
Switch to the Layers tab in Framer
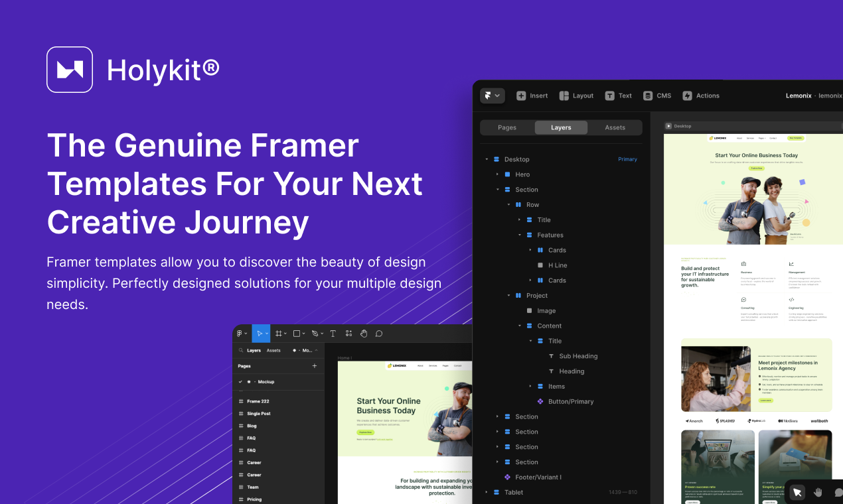pos(561,127)
